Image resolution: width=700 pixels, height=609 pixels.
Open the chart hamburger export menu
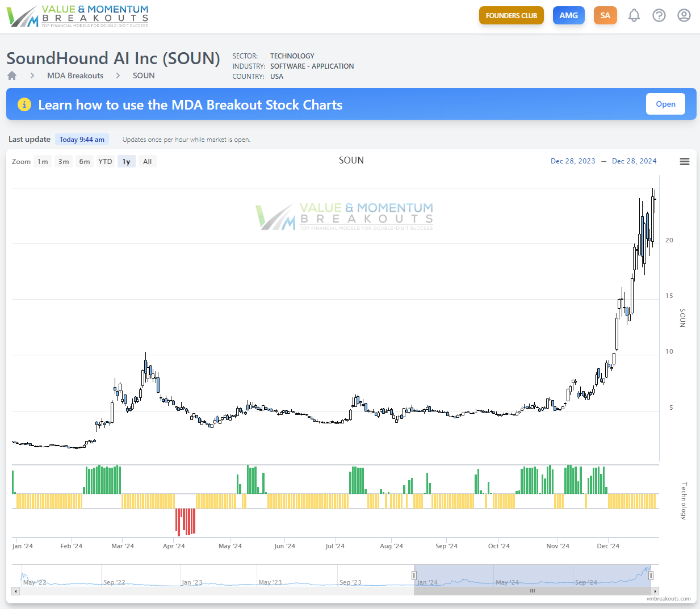(684, 161)
